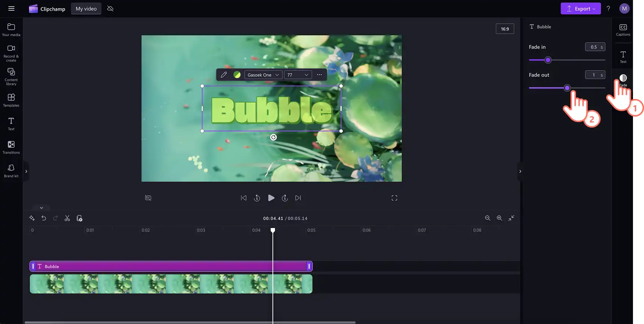Open the font size 77 dropdown
The image size is (644, 324).
298,75
